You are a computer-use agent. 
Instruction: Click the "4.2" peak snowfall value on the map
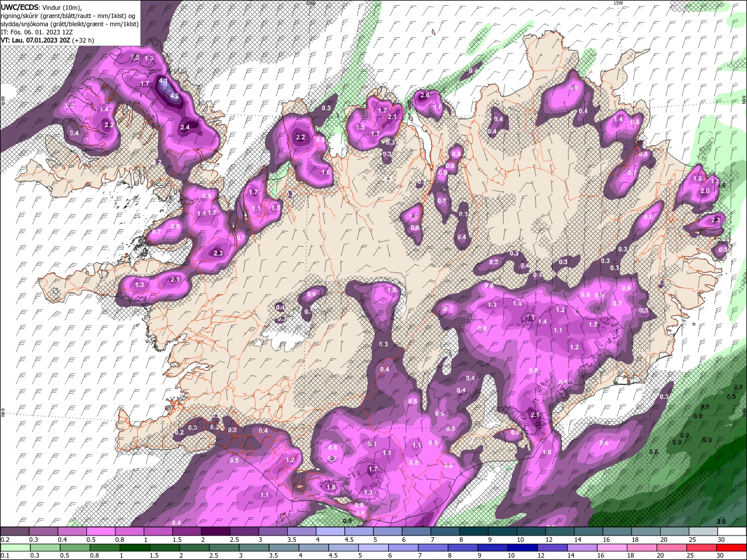tap(173, 96)
